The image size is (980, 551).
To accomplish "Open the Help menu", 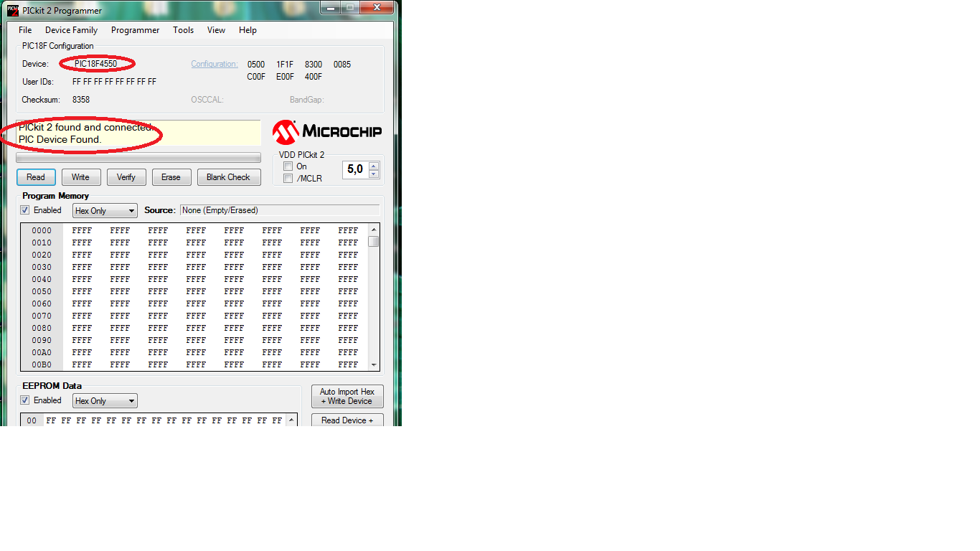I will tap(248, 30).
